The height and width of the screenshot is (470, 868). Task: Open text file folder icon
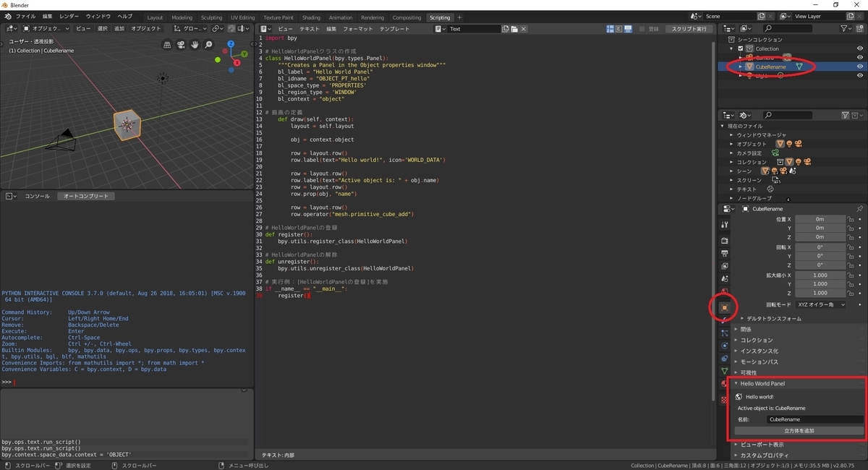click(x=514, y=29)
